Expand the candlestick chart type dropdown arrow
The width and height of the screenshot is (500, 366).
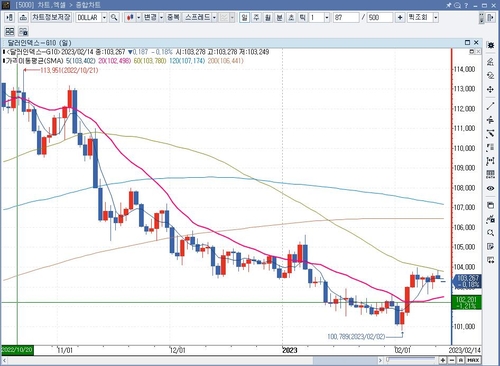pyautogui.click(x=139, y=18)
